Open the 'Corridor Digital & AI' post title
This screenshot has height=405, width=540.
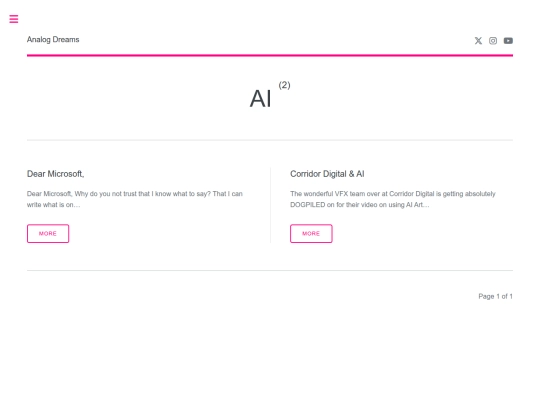(327, 174)
